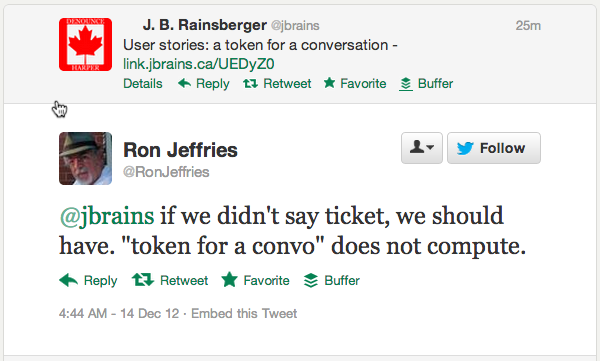Click the Favorite star icon under Ron Jeffries' tweet
The width and height of the screenshot is (600, 361).
[230, 279]
